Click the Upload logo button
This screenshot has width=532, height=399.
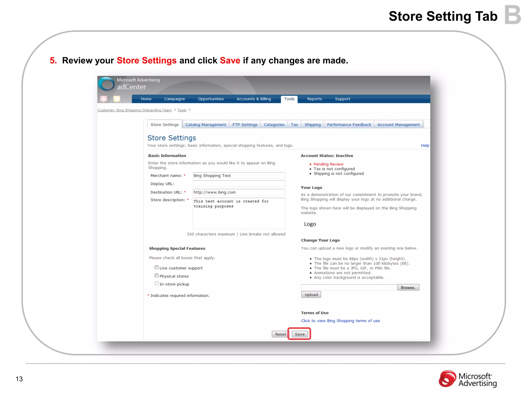pos(311,295)
